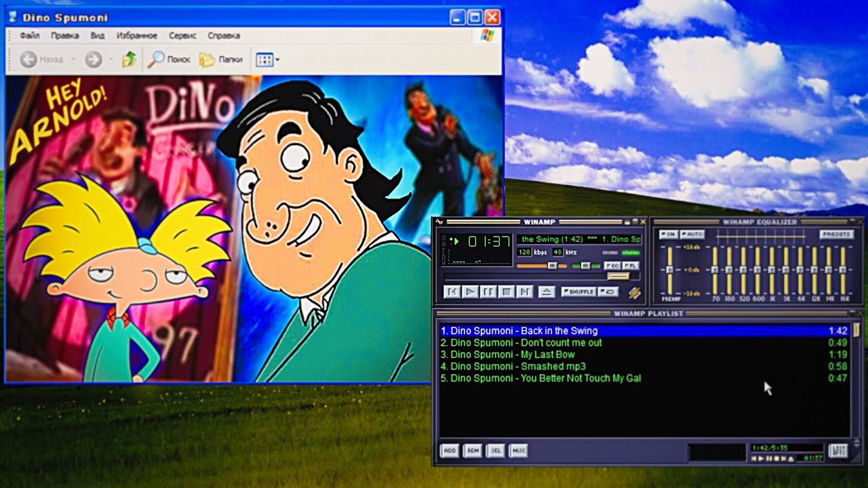
Task: Open playlist MISC menu
Action: [519, 450]
